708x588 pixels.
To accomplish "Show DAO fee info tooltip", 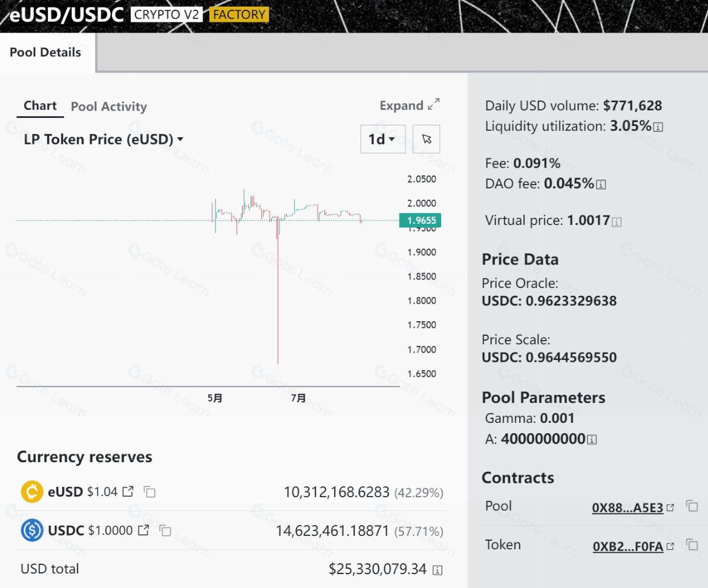I will (601, 185).
